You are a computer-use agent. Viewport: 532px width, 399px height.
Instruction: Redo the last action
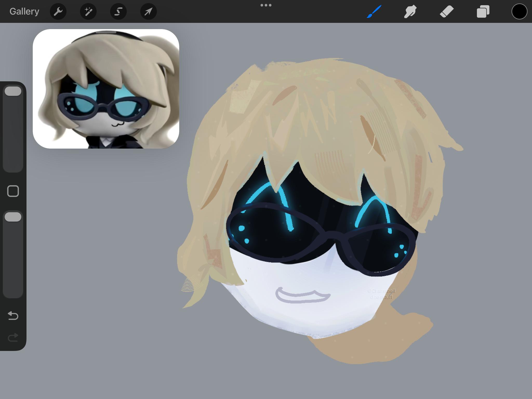point(13,337)
